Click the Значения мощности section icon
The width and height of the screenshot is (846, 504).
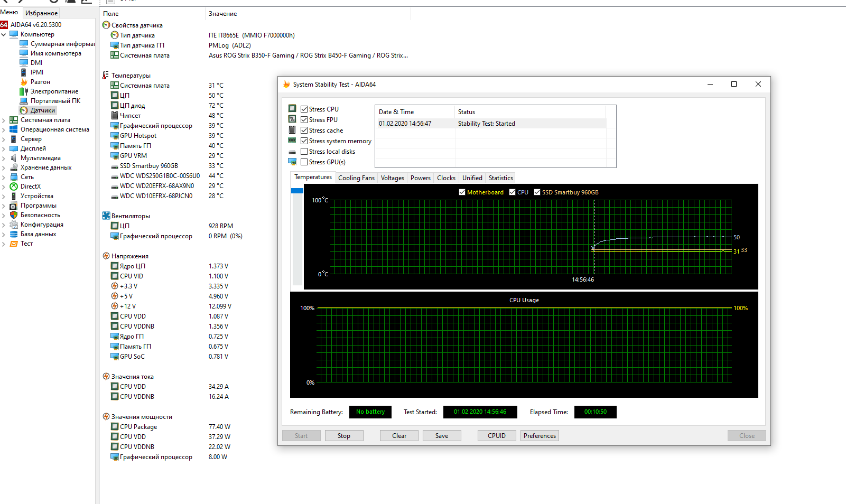[106, 417]
